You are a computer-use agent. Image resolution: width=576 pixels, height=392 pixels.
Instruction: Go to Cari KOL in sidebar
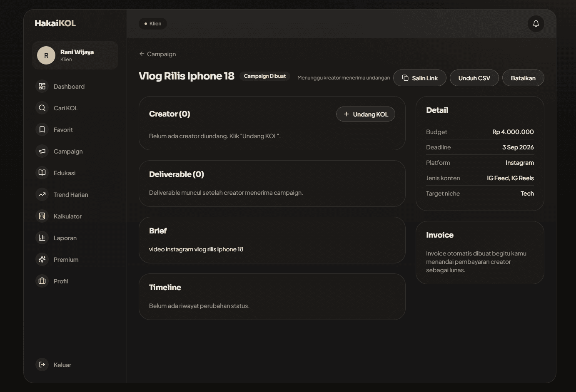75,108
